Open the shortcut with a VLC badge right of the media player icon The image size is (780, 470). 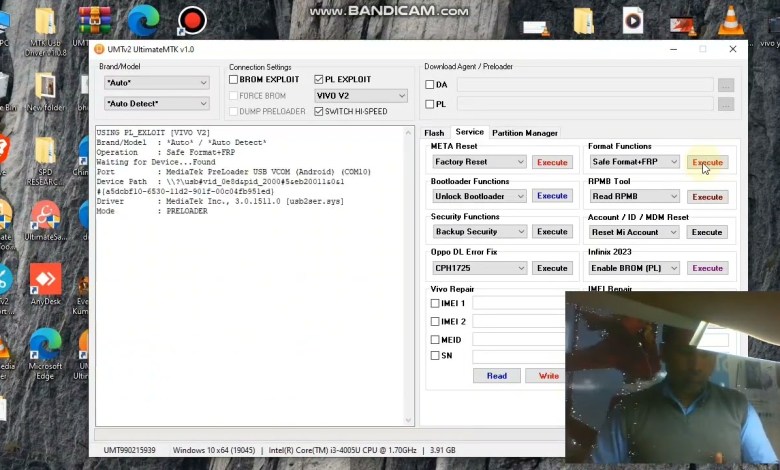682,26
